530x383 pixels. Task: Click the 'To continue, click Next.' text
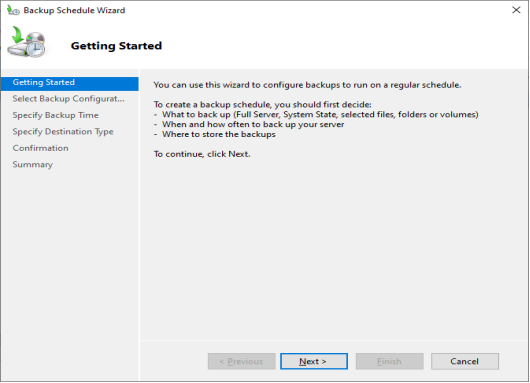(x=202, y=154)
